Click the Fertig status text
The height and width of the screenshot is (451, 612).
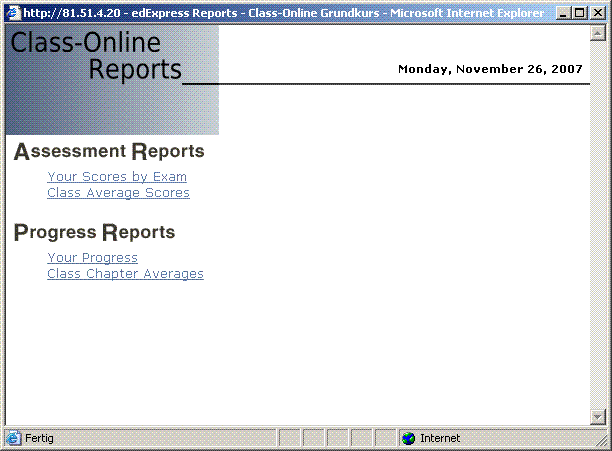tap(40, 438)
